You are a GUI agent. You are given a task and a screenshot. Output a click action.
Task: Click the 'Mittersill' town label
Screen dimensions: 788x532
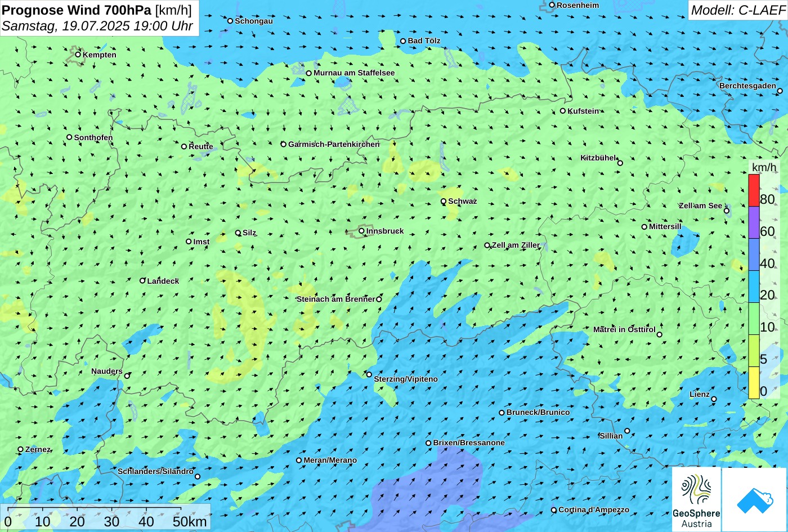[665, 226]
